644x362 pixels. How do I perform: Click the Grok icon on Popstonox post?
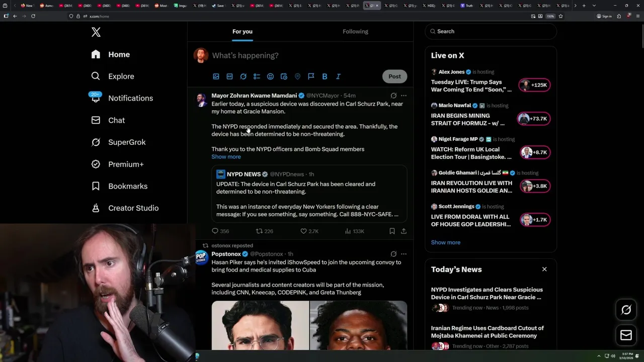pyautogui.click(x=393, y=254)
